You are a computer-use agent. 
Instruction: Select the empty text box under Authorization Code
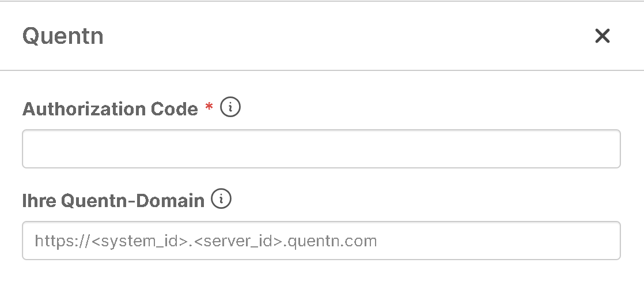coord(321,149)
